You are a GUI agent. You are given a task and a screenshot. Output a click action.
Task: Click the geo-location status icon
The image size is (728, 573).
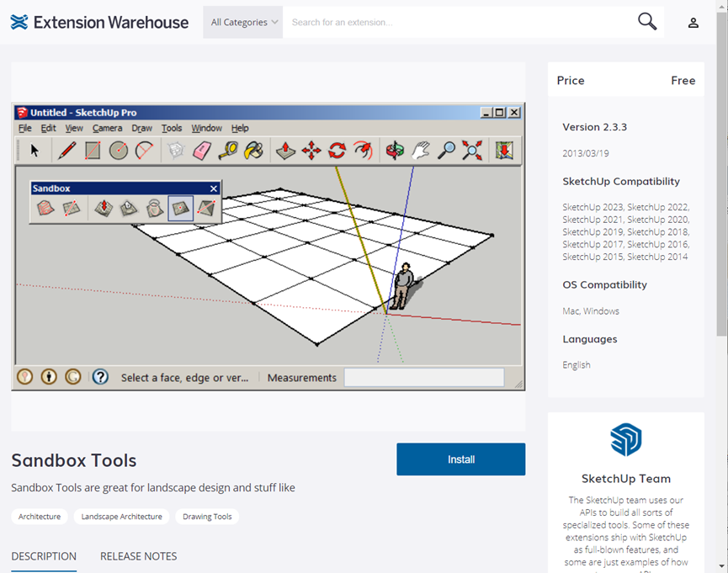pos(25,377)
